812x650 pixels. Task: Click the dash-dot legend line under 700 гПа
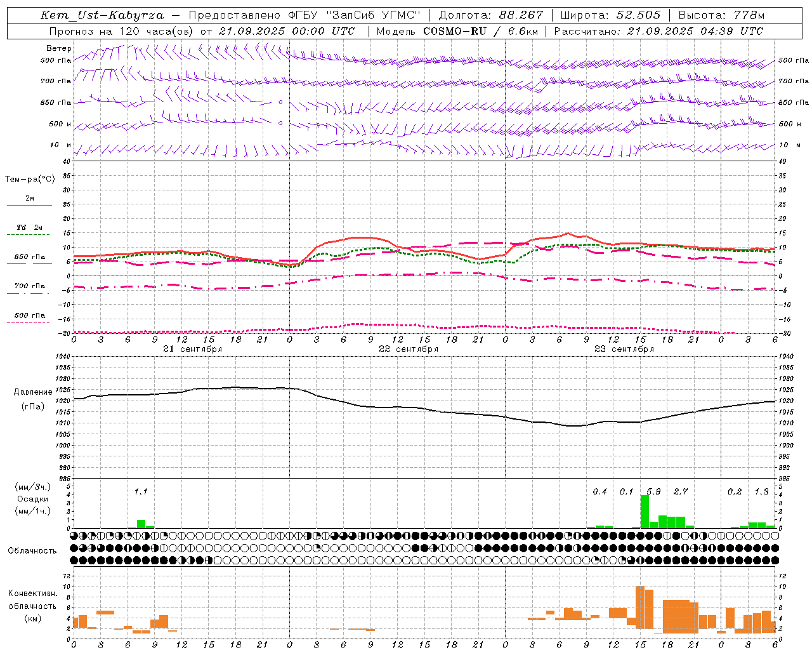(29, 294)
